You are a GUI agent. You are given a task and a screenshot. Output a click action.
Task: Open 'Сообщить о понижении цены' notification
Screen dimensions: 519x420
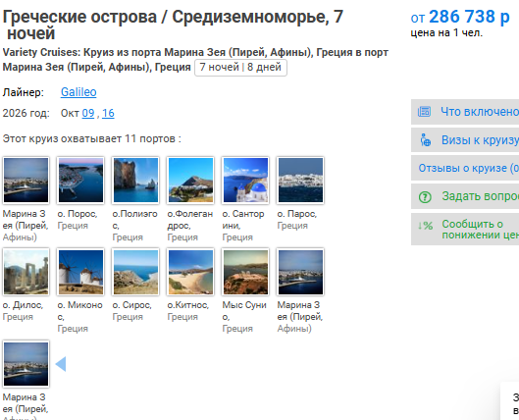481,229
